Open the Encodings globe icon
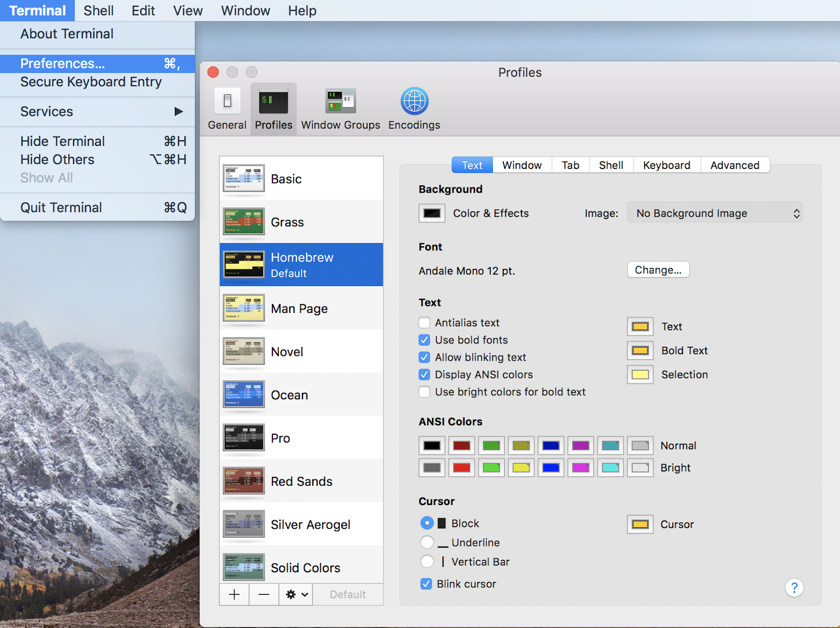 414,109
